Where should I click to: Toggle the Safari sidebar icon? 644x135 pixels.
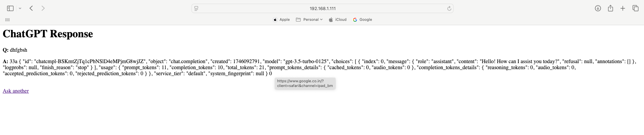[x=10, y=8]
